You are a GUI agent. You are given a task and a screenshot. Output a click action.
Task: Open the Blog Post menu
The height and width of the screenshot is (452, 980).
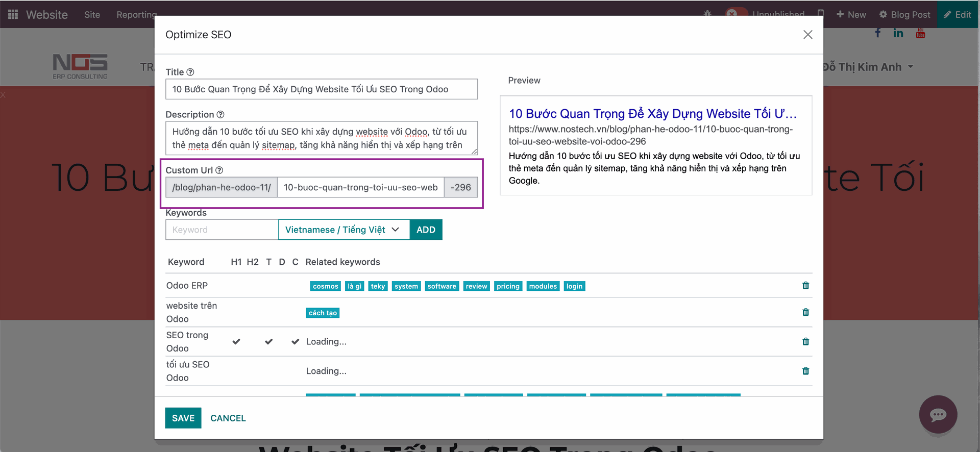click(x=905, y=14)
